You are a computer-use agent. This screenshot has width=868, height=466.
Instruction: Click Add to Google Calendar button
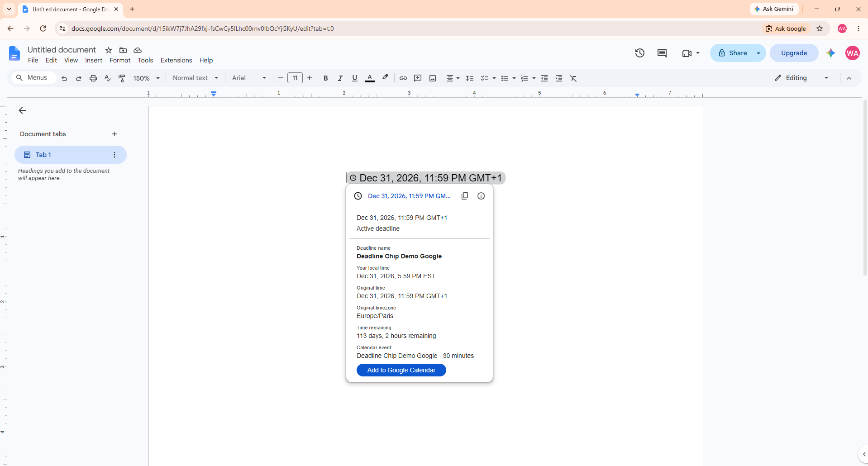coord(401,370)
